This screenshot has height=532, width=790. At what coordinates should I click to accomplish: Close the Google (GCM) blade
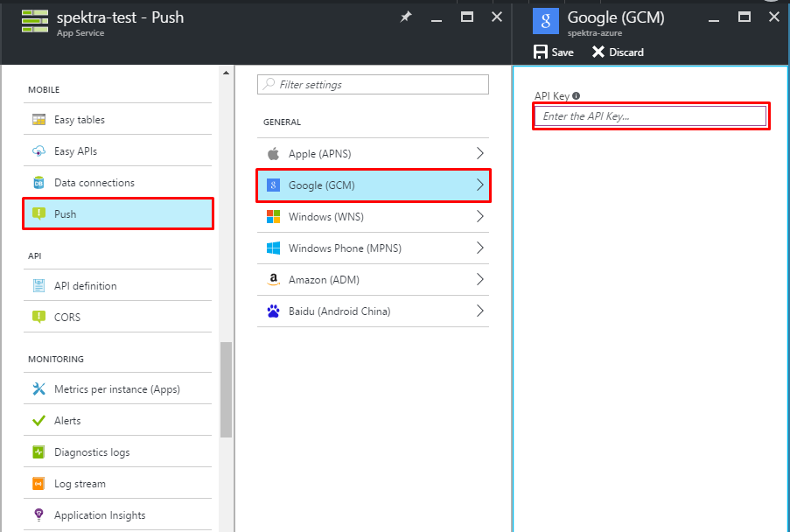point(774,17)
